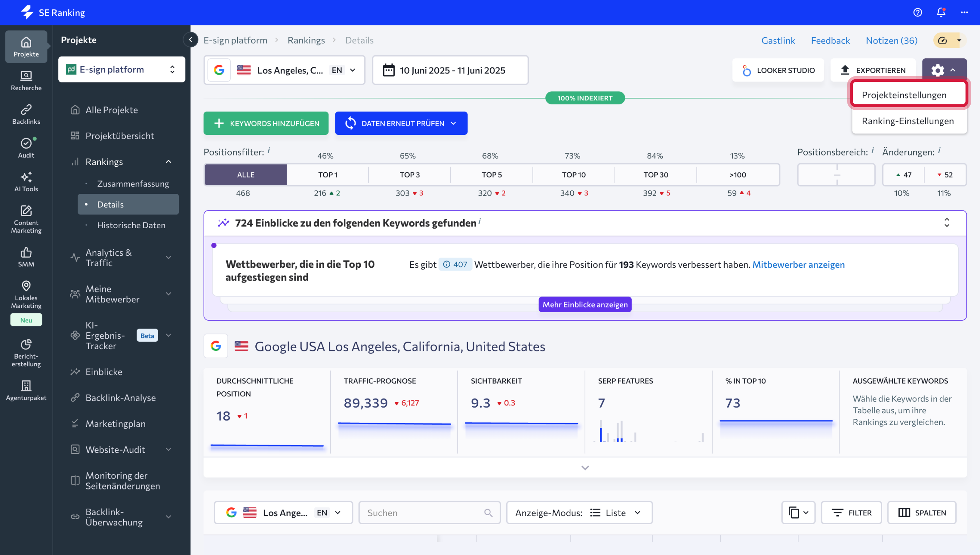Image resolution: width=980 pixels, height=555 pixels.
Task: Click the Änderungen info icon
Action: click(939, 150)
